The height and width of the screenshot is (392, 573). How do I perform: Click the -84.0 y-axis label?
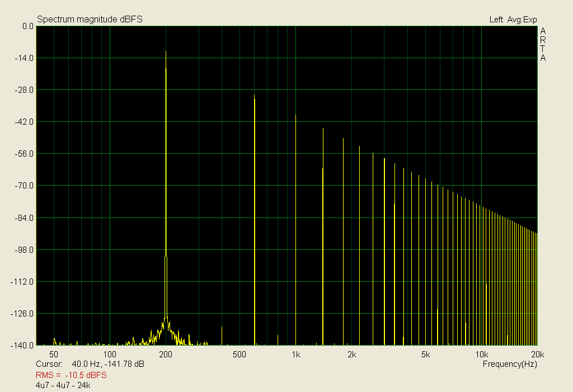coord(24,218)
